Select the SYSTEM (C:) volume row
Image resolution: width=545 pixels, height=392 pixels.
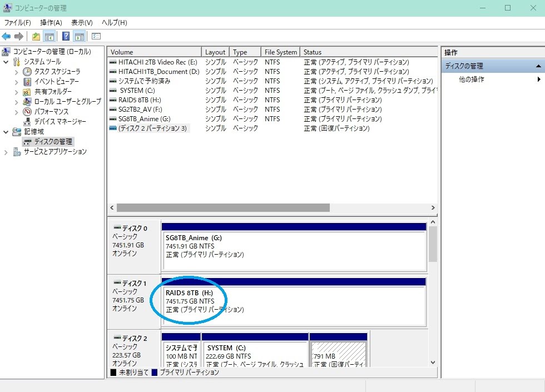(136, 91)
